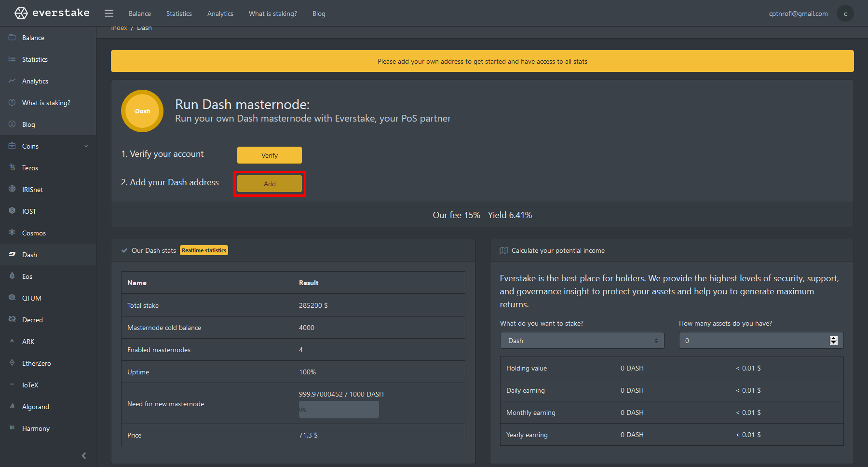Click the assets amount stepper arrows
The width and height of the screenshot is (868, 467).
click(x=834, y=341)
